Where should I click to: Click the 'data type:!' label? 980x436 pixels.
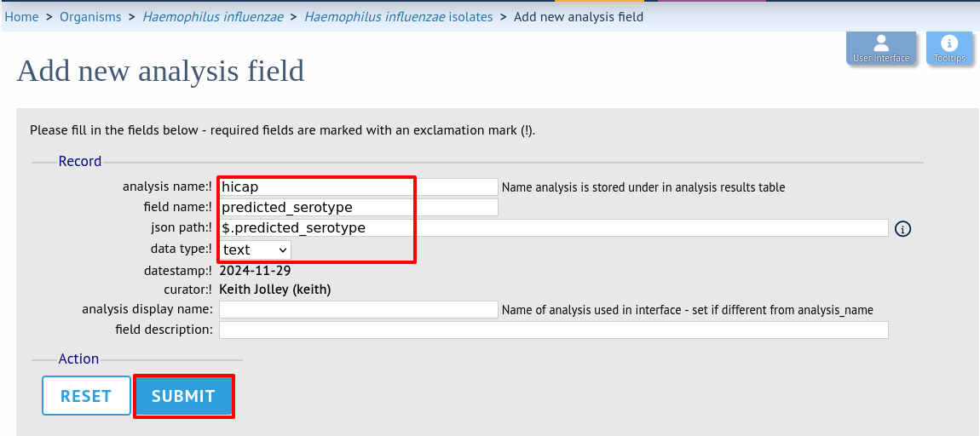pyautogui.click(x=182, y=249)
